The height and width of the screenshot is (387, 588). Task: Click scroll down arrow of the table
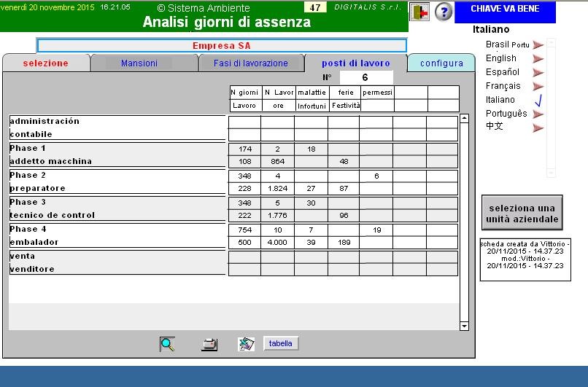tap(464, 326)
